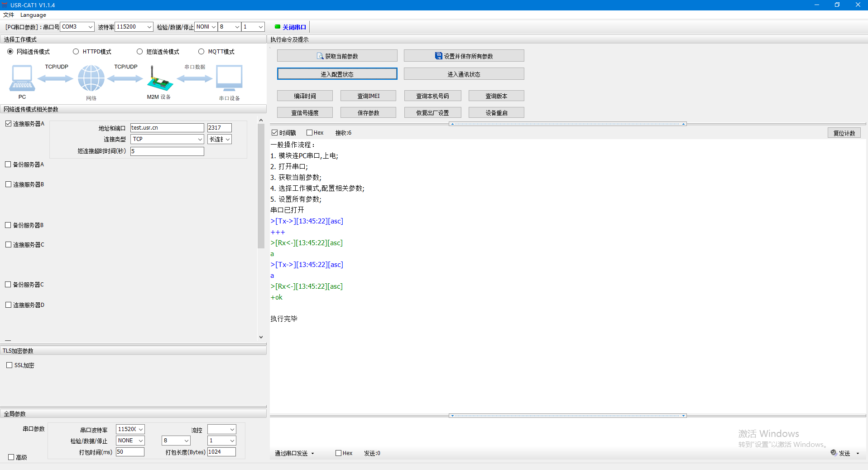Click the save all parameters disk icon

[x=438, y=56]
